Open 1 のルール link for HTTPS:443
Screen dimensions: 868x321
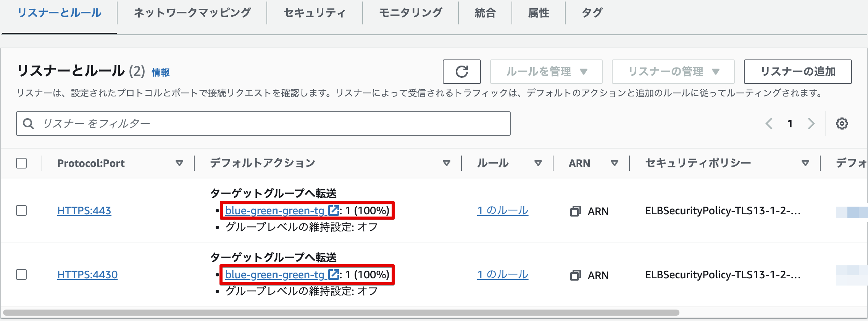[503, 210]
